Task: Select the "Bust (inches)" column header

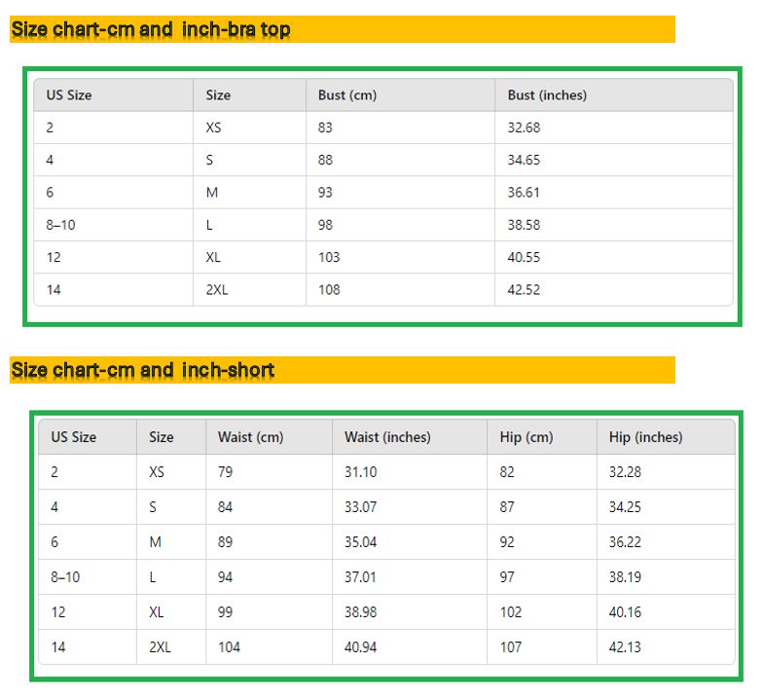Action: [x=547, y=95]
